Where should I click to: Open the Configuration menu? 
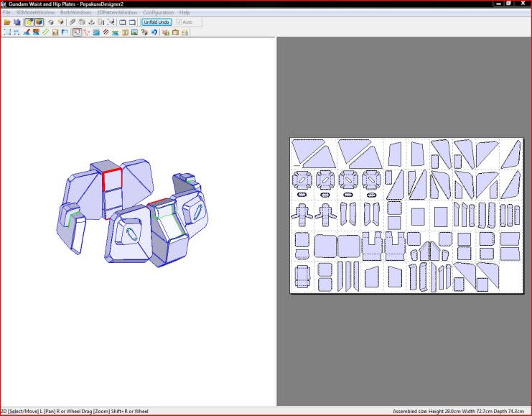tap(158, 12)
